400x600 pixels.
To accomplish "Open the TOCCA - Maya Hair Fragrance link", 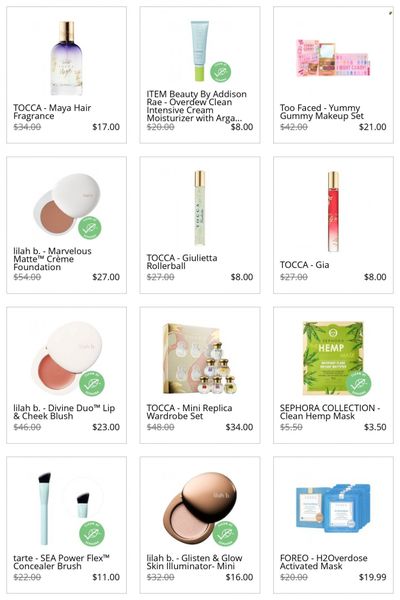I will (x=52, y=112).
